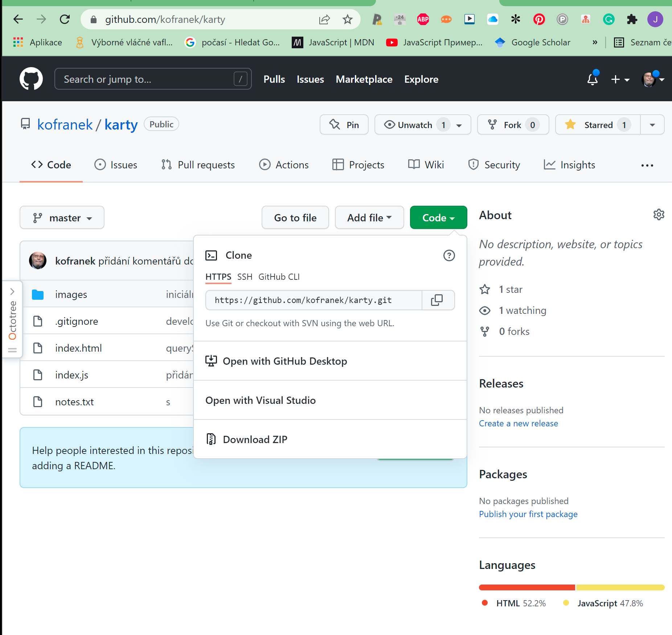Screen dimensions: 672x635
Task: Click the red HTML language bar segment
Action: (x=526, y=587)
